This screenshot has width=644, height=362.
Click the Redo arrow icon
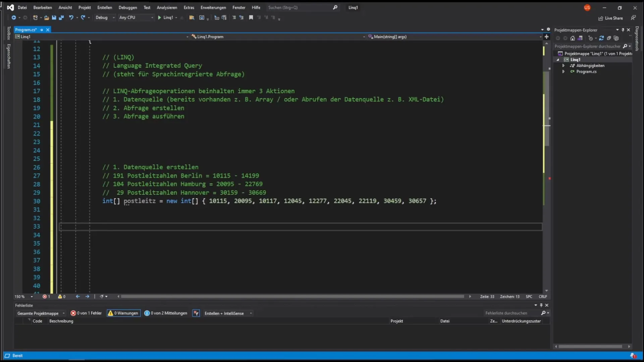point(83,17)
